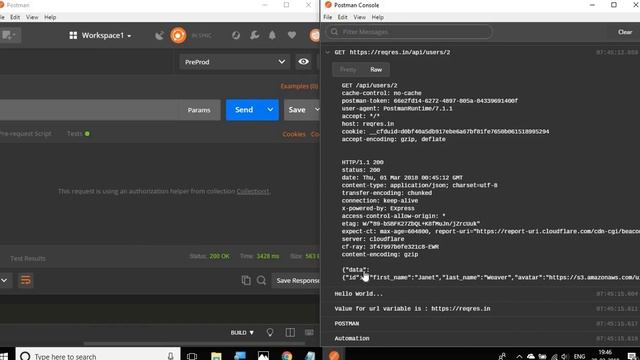Click the Save button
Viewport: 640px width, 360px height.
click(297, 110)
